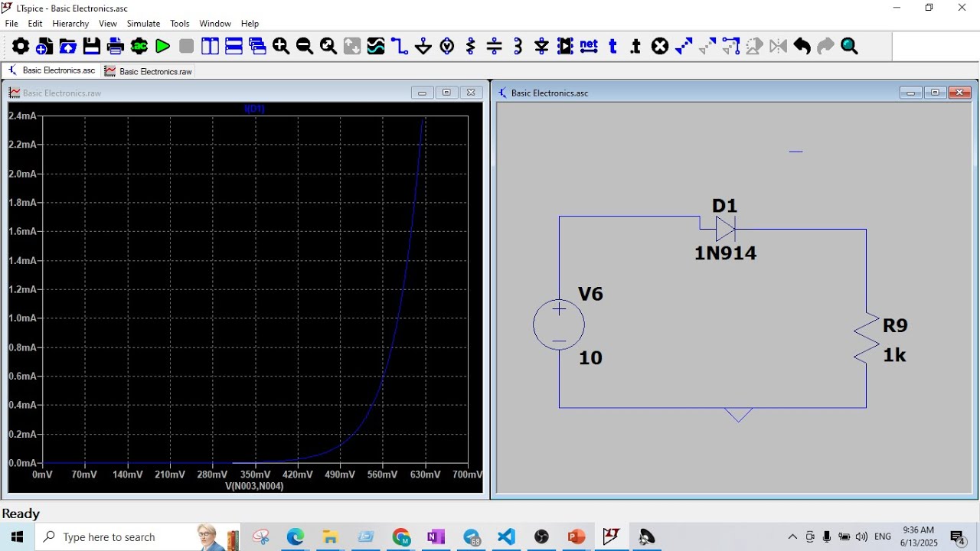Select the R9 resistor symbol
This screenshot has width=980, height=551.
click(x=867, y=337)
